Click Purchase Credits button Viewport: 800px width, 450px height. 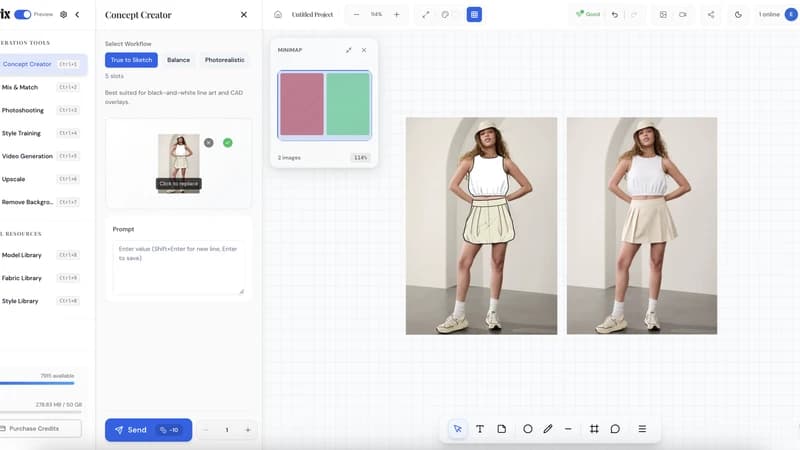tap(40, 429)
